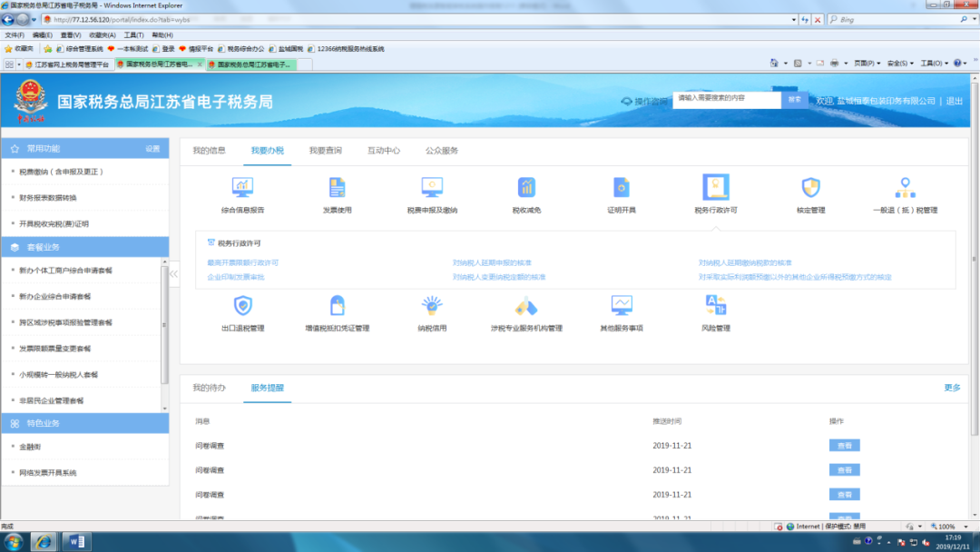Image resolution: width=980 pixels, height=552 pixels.
Task: Open the 查看(V) menu
Action: click(x=71, y=35)
